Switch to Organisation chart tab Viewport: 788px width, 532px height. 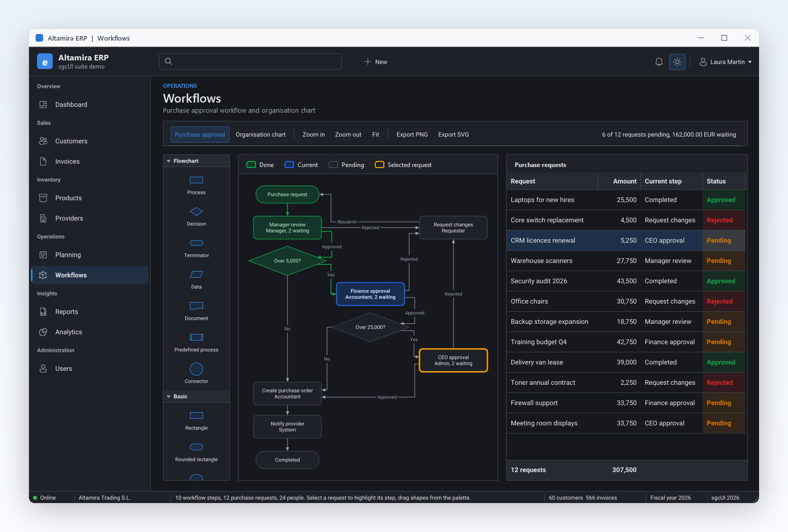point(260,135)
